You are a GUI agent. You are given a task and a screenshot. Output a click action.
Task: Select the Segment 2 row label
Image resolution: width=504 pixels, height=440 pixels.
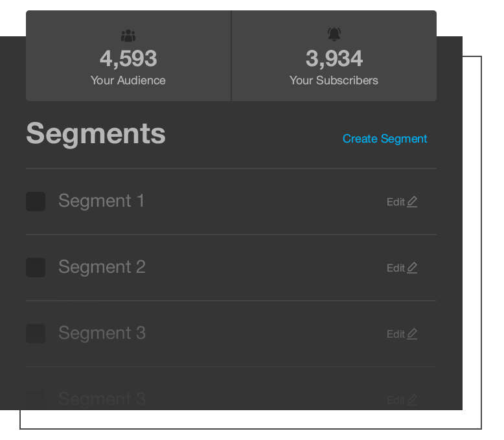102,267
